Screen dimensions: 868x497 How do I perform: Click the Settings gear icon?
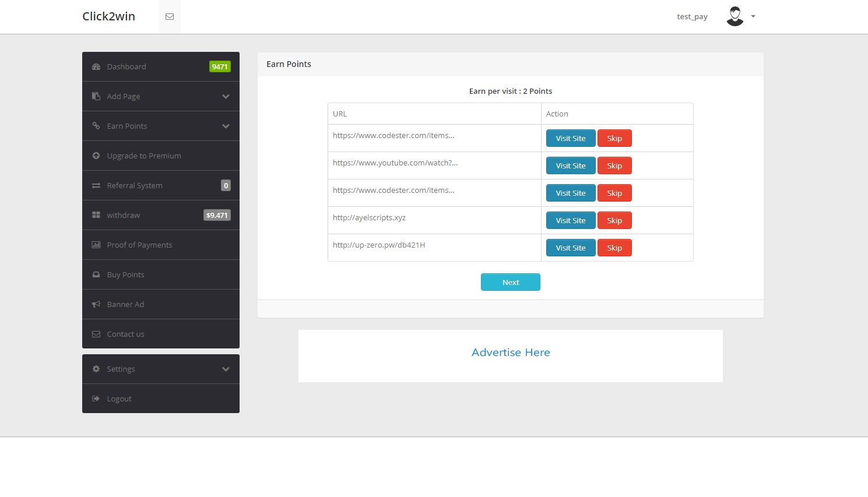coord(96,369)
